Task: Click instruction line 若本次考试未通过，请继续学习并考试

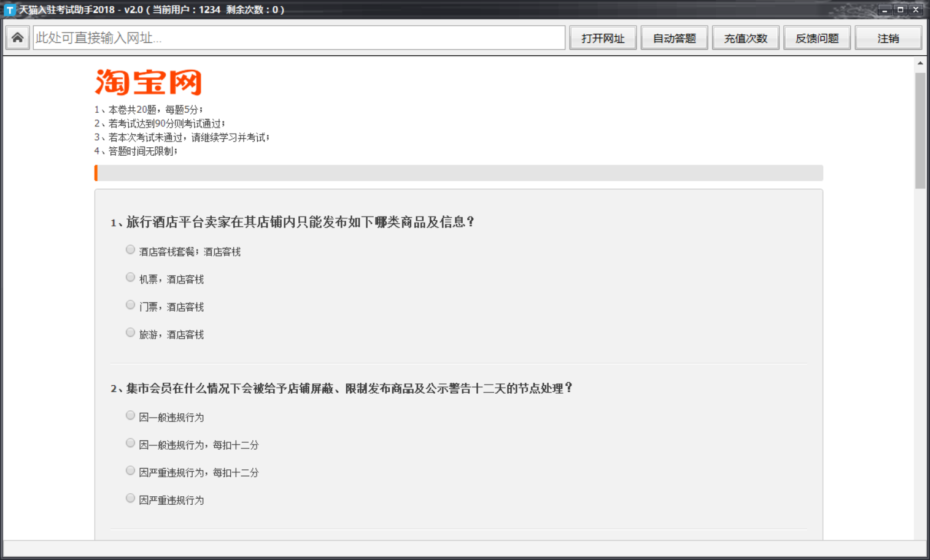Action: (x=182, y=137)
